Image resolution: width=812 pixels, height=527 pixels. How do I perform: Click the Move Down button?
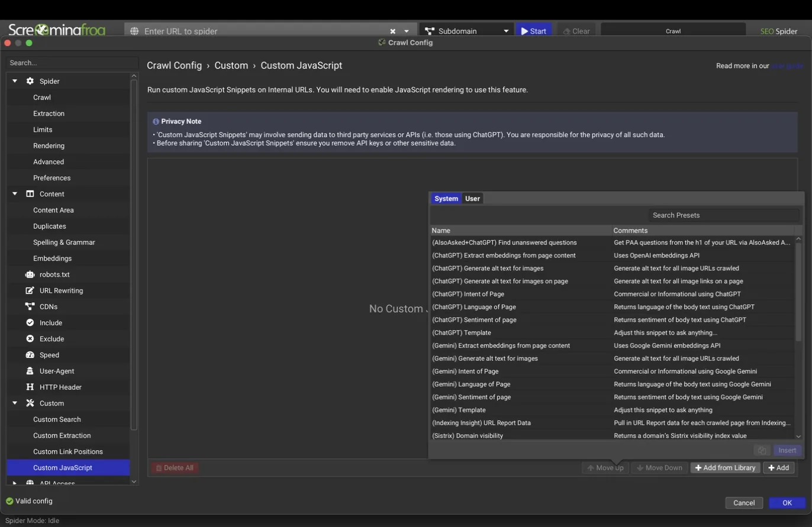(659, 468)
